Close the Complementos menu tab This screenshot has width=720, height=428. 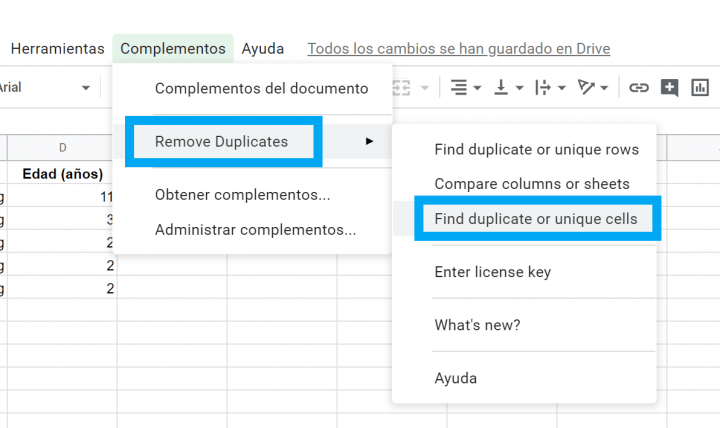tap(173, 49)
